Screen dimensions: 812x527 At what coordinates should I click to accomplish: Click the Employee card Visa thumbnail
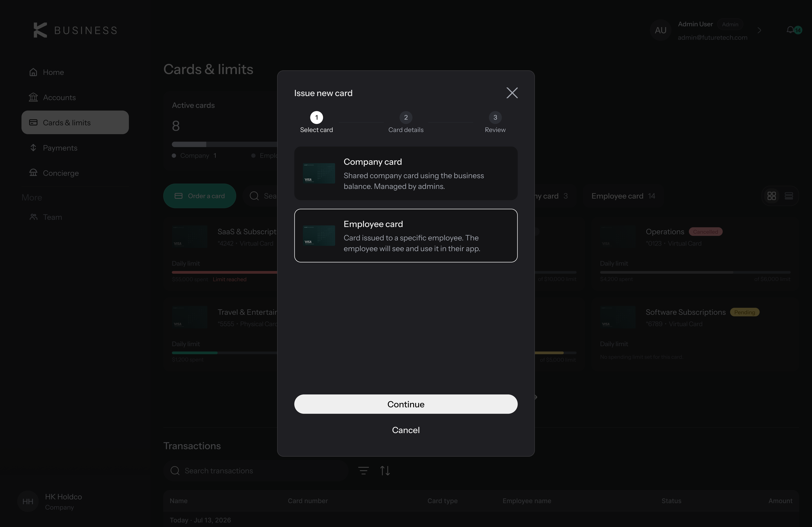coord(319,236)
